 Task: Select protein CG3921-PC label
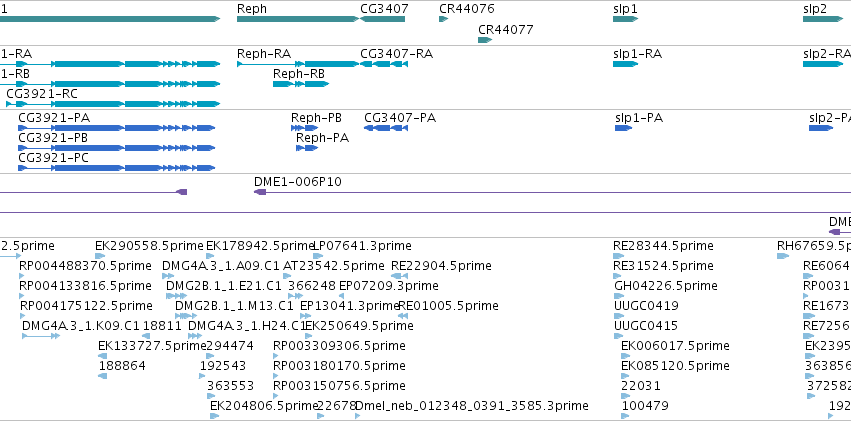[x=53, y=158]
